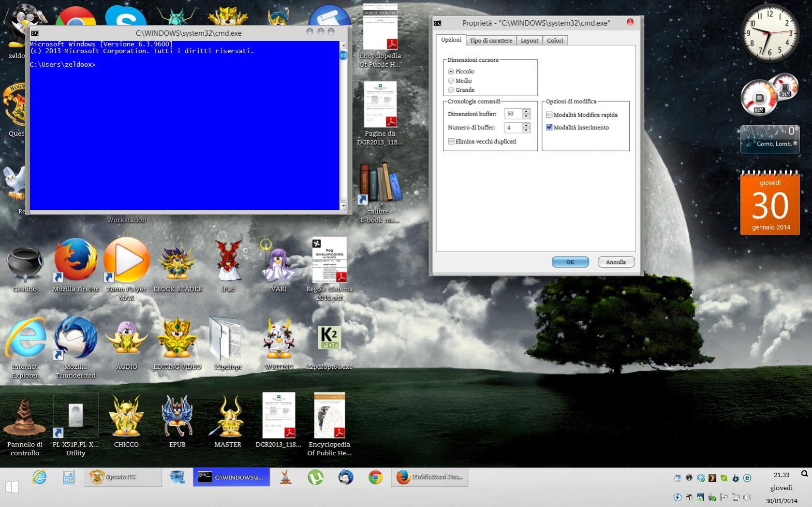812x507 pixels.
Task: Open Google Chrome from the taskbar
Action: pyautogui.click(x=375, y=478)
